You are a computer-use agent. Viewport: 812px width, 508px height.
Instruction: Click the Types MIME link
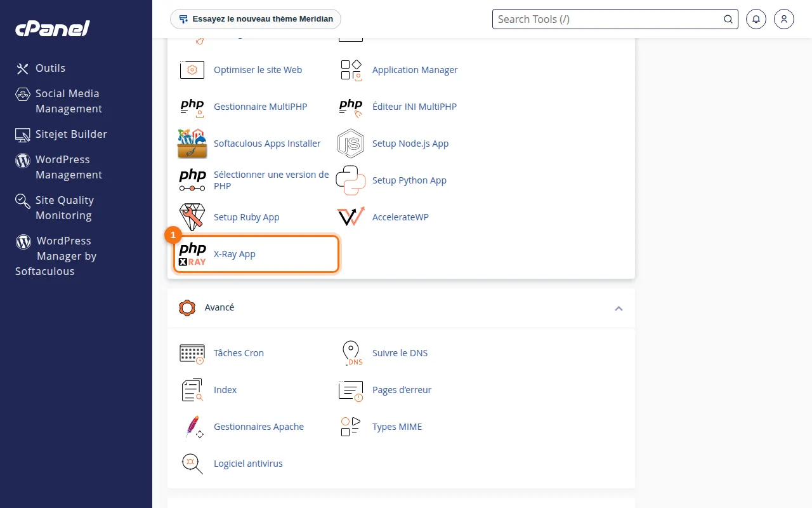click(397, 427)
